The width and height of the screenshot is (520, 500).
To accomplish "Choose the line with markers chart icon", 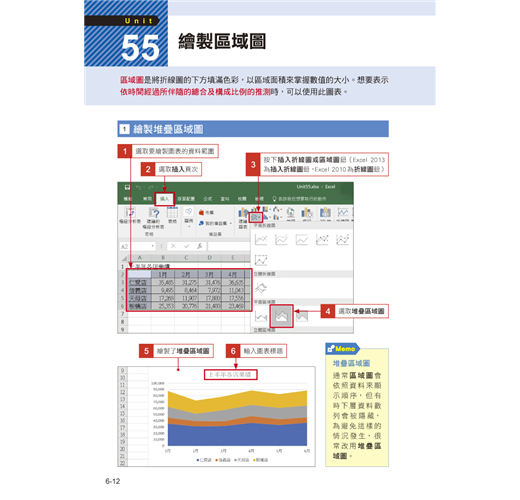I will click(322, 239).
